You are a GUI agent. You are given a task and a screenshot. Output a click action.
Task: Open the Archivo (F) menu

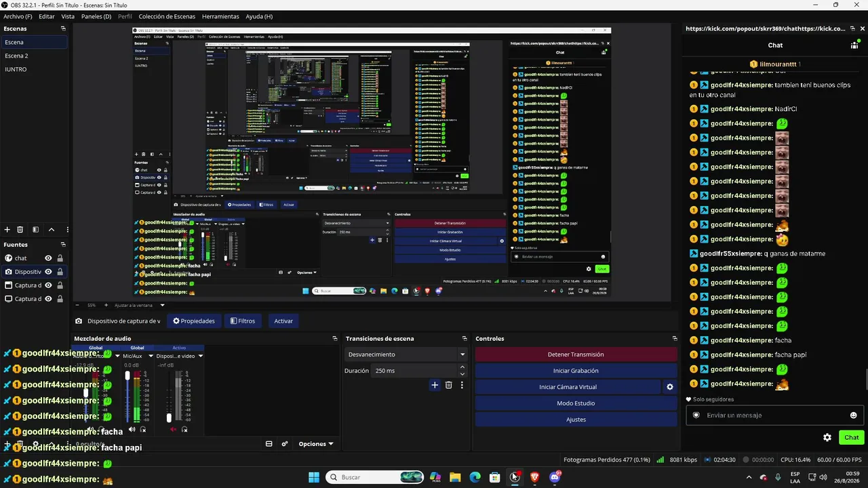(x=18, y=16)
